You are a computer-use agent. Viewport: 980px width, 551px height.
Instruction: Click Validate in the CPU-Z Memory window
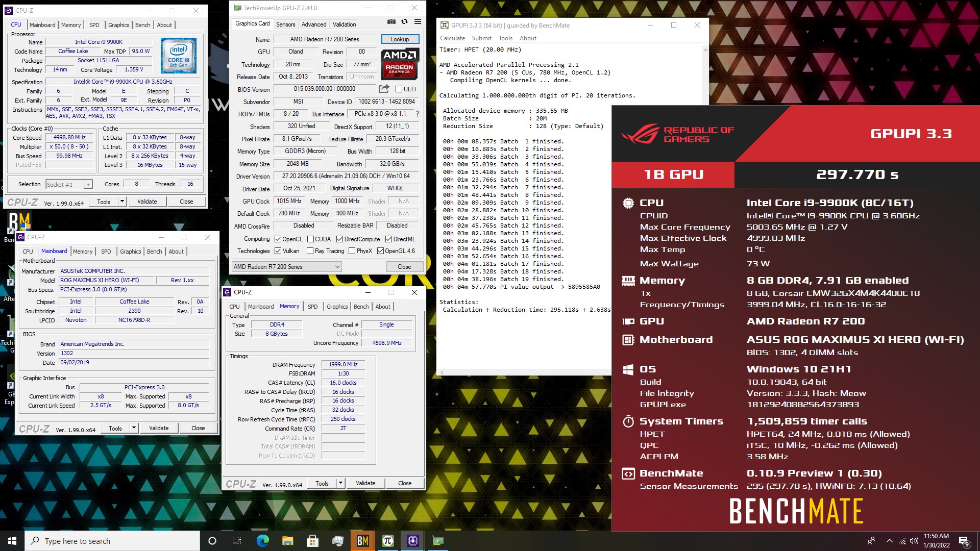point(365,483)
